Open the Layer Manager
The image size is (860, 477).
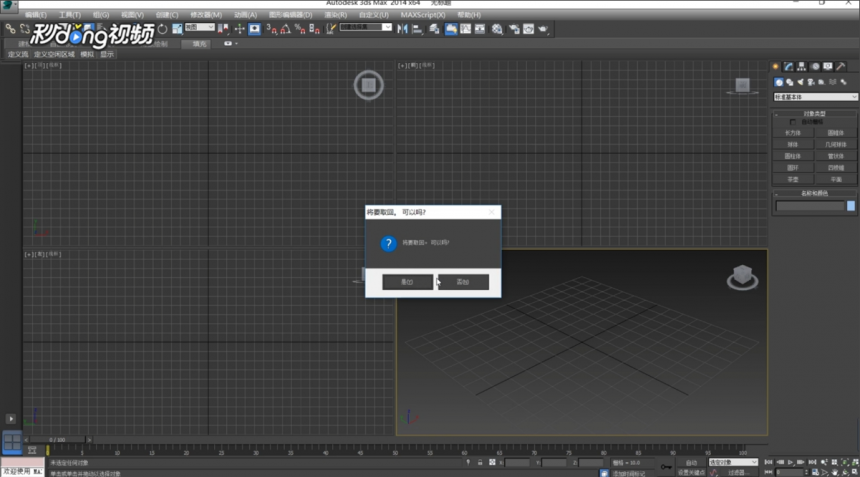point(434,29)
